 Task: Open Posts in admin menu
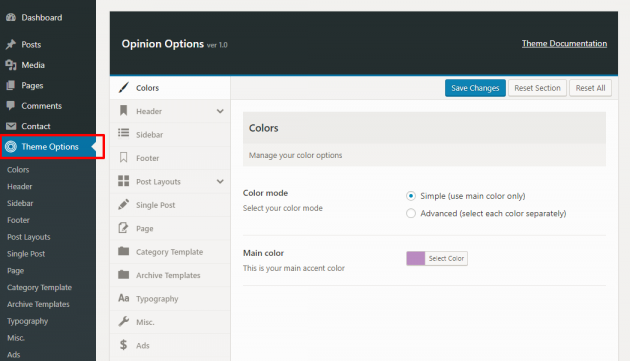pyautogui.click(x=48, y=44)
